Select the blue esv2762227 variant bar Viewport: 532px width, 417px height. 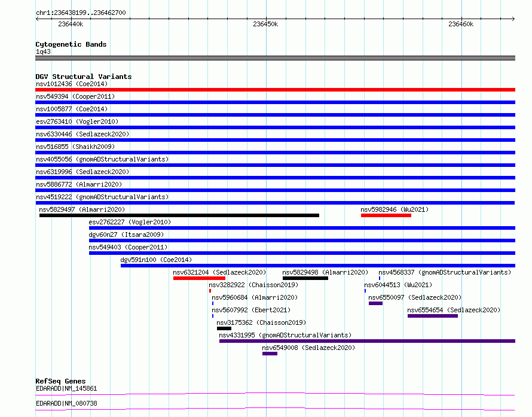(x=302, y=228)
